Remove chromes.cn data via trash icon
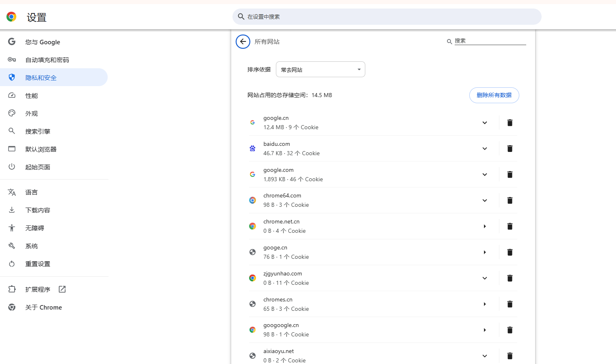This screenshot has width=616, height=364. tap(510, 304)
